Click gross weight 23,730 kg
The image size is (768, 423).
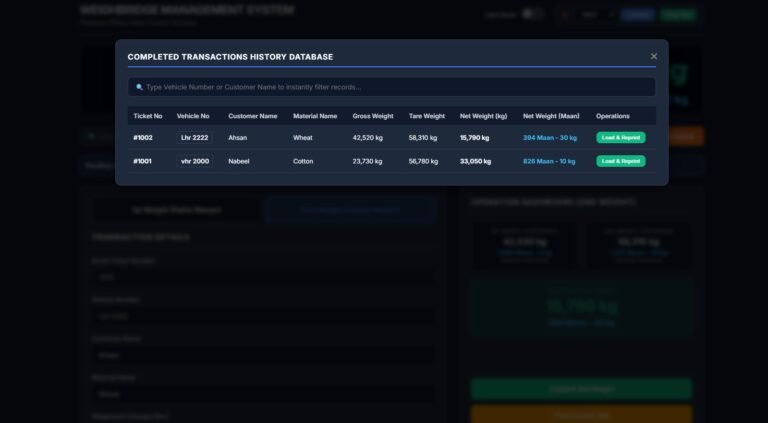click(x=367, y=161)
